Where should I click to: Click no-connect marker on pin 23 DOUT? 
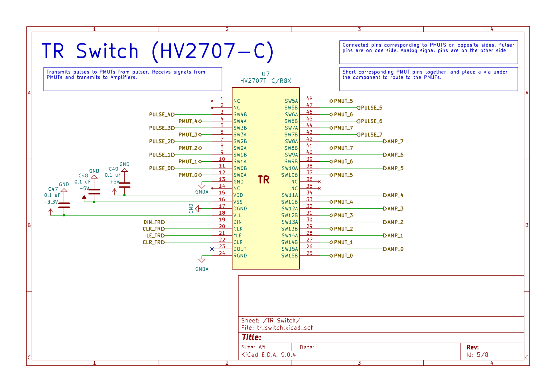212,249
